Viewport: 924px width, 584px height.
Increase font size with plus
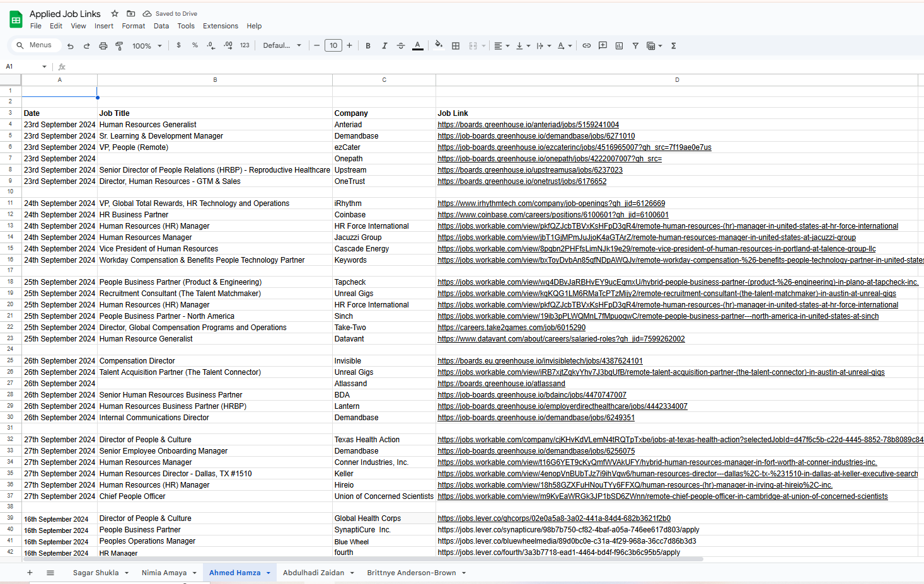pyautogui.click(x=350, y=45)
